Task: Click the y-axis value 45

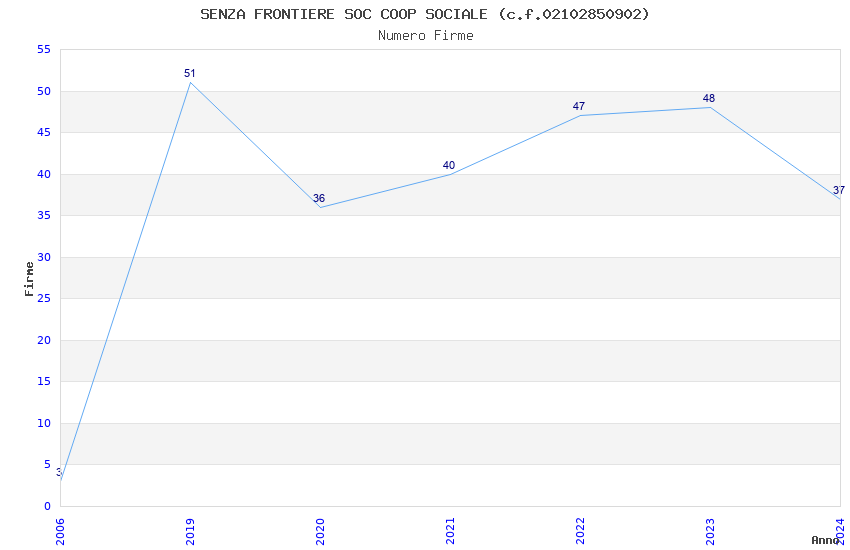Action: pyautogui.click(x=44, y=133)
